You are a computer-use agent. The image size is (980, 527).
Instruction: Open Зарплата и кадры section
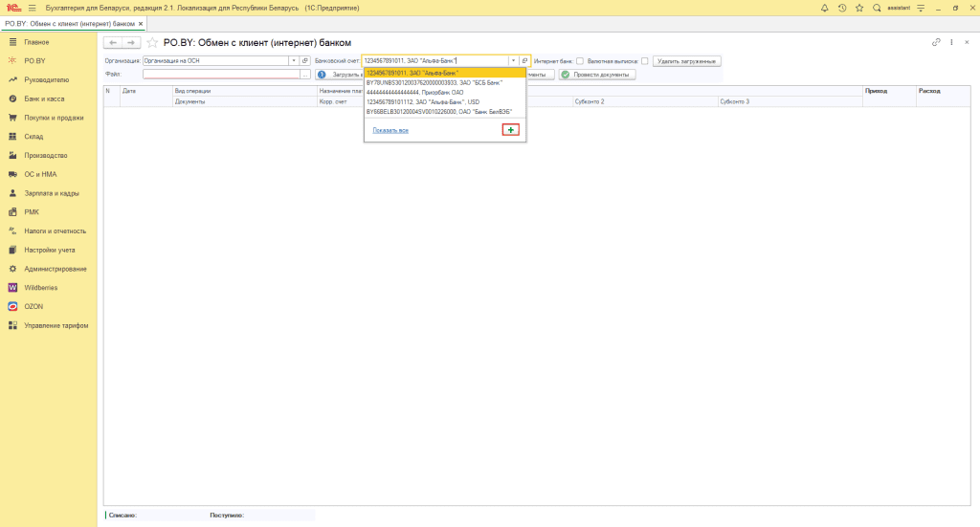pos(51,193)
